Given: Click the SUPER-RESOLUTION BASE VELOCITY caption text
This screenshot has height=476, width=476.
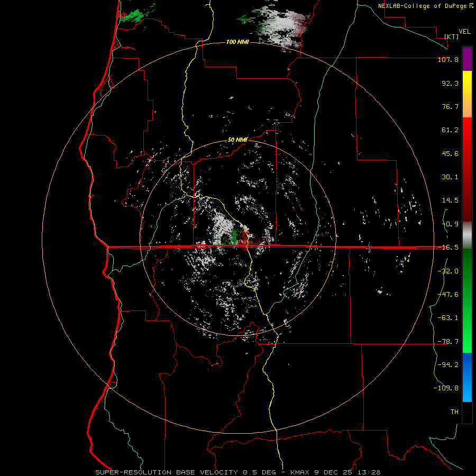Looking at the screenshot, I should pyautogui.click(x=168, y=472).
